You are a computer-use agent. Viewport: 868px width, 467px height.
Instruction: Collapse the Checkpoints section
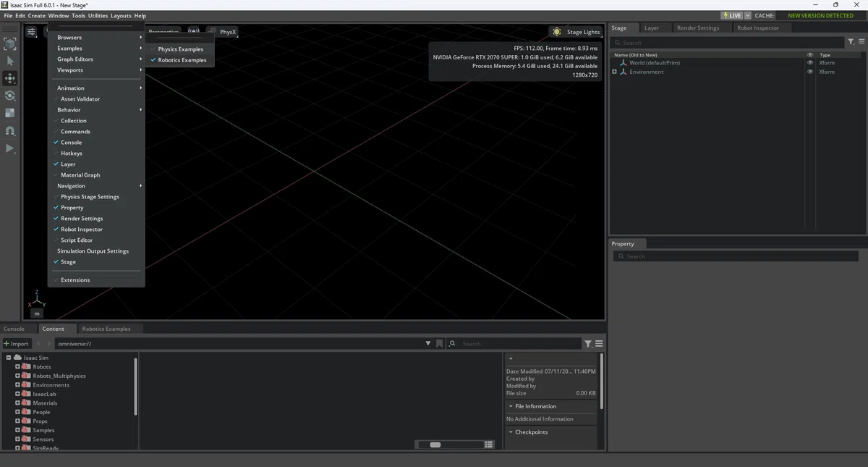(x=511, y=432)
